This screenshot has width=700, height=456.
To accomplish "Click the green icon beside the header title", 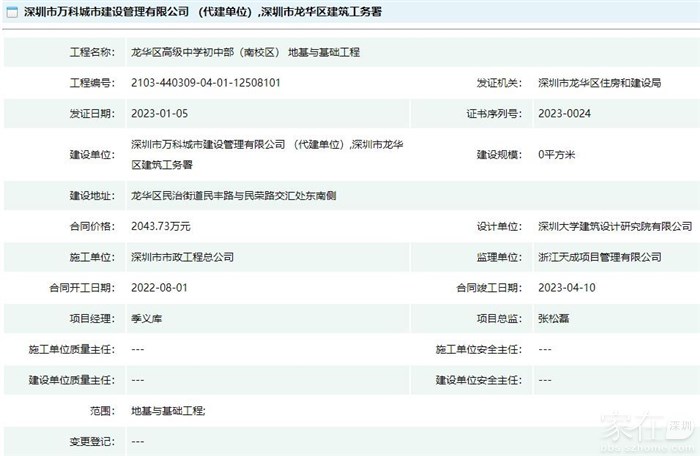I will coord(10,13).
